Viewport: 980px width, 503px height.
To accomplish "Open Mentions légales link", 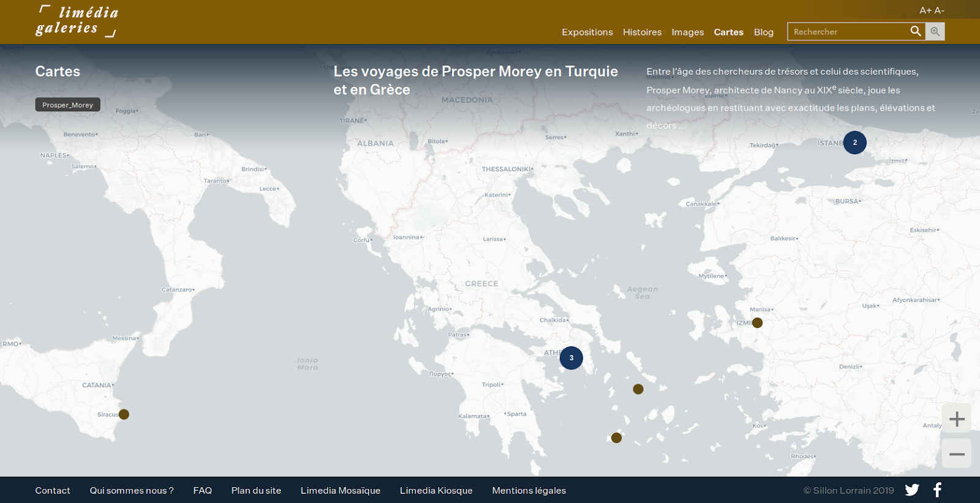I will point(529,490).
